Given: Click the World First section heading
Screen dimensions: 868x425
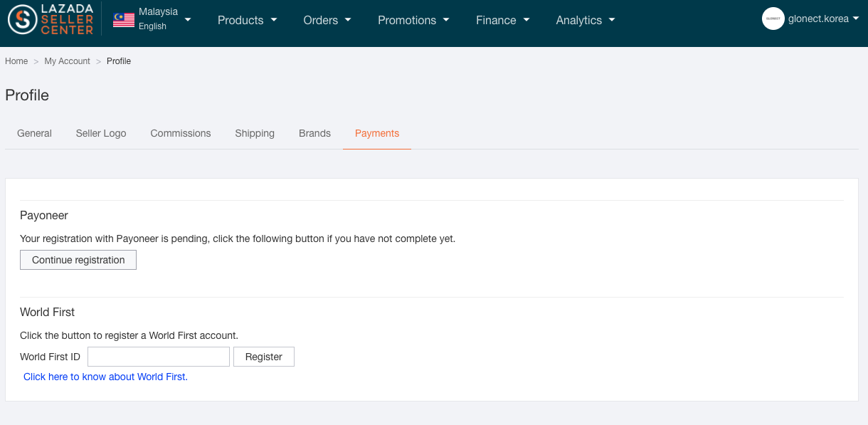Looking at the screenshot, I should (47, 312).
